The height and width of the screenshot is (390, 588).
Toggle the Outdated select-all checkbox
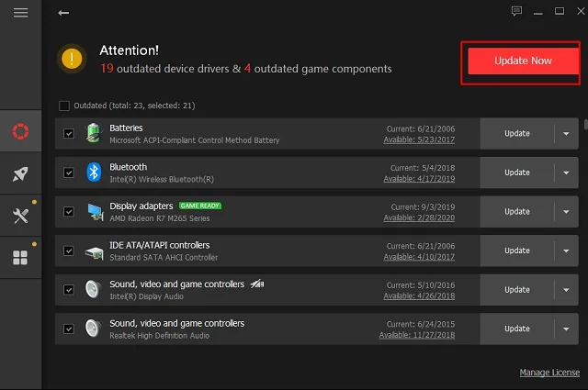pos(64,106)
